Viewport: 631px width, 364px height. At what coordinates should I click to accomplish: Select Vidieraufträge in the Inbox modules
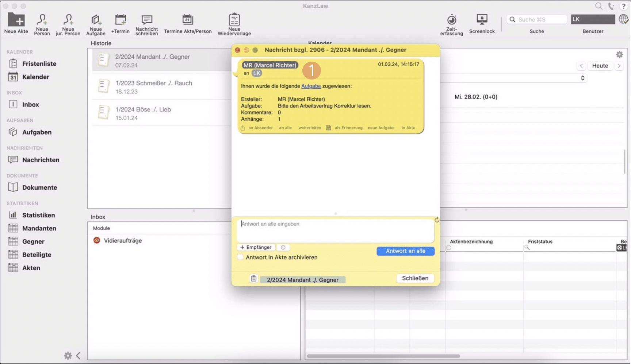click(x=123, y=240)
